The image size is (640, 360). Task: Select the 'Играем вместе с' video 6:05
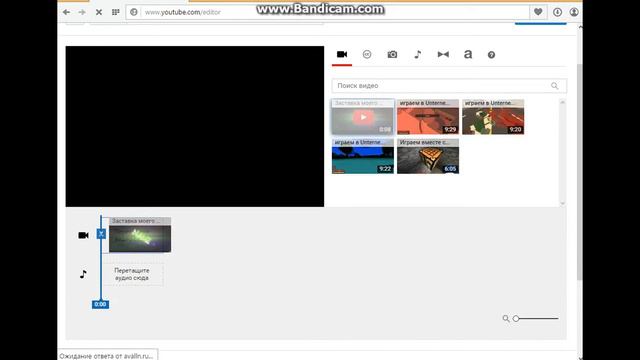click(428, 156)
